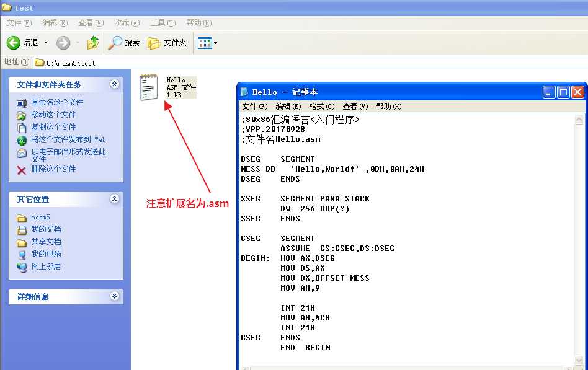
Task: Toggle the Folders pane button
Action: [x=167, y=43]
